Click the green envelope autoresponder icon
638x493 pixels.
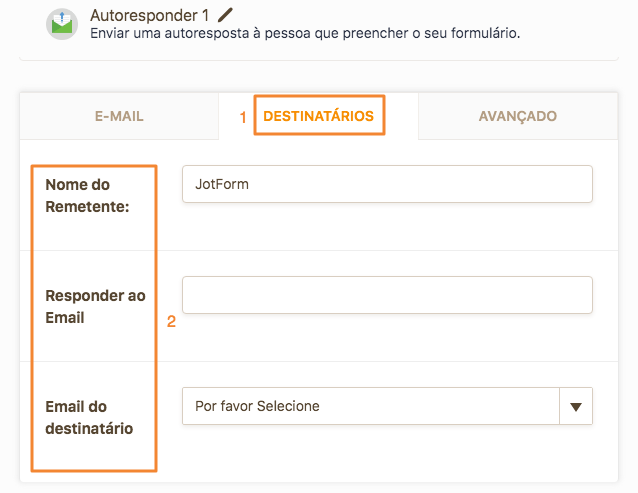62,24
